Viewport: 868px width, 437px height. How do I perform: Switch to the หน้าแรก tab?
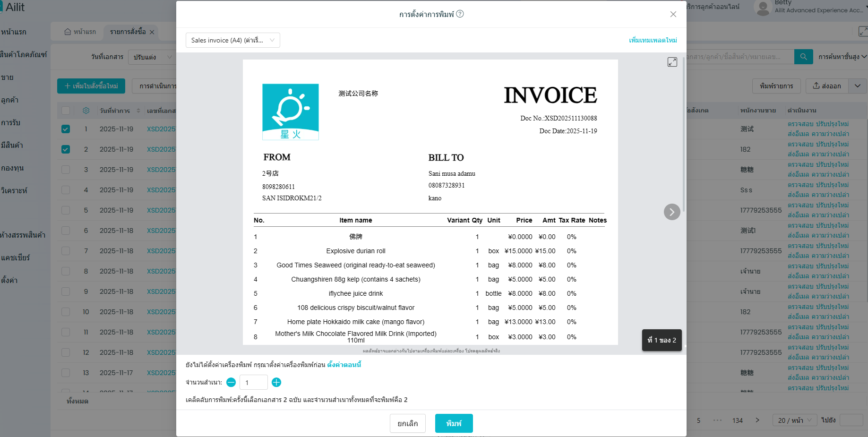tap(80, 32)
